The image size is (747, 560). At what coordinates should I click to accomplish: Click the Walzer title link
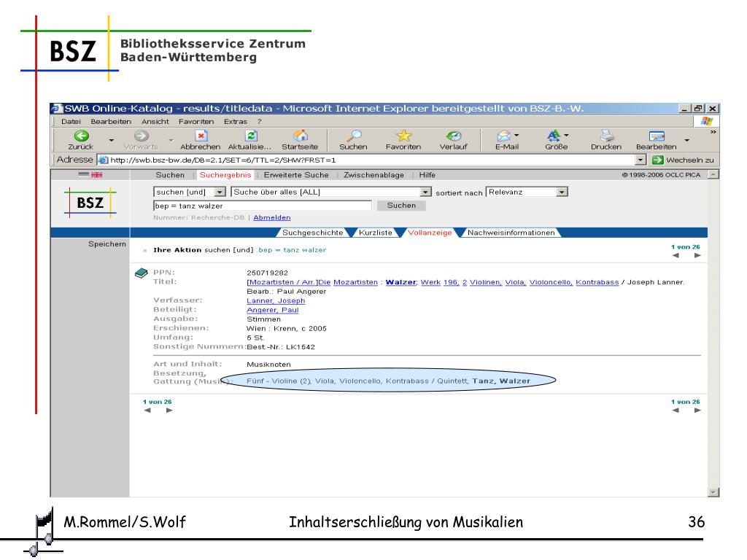[x=400, y=282]
